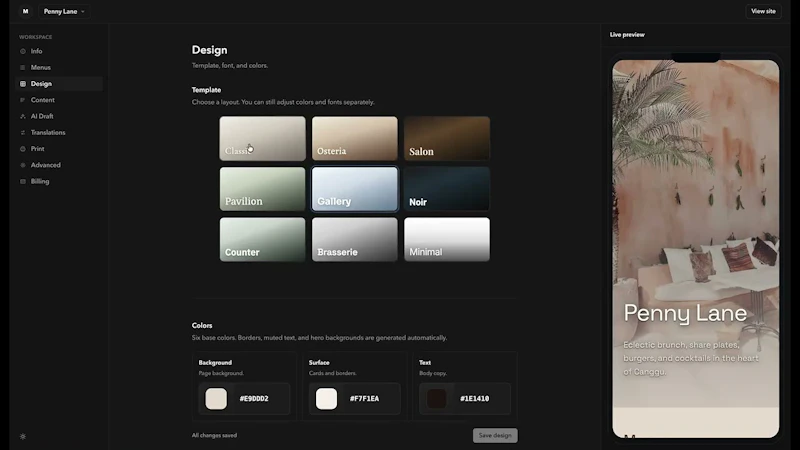Click the Content sidebar icon
This screenshot has height=450, width=800.
pos(22,100)
